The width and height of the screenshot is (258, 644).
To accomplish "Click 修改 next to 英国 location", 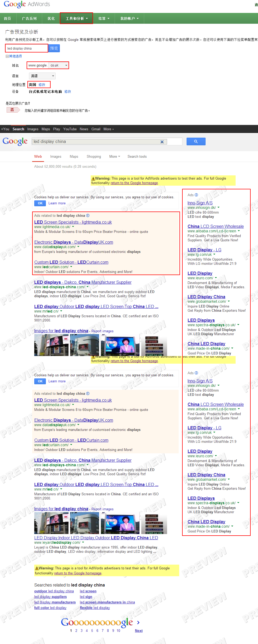I will 42,85.
